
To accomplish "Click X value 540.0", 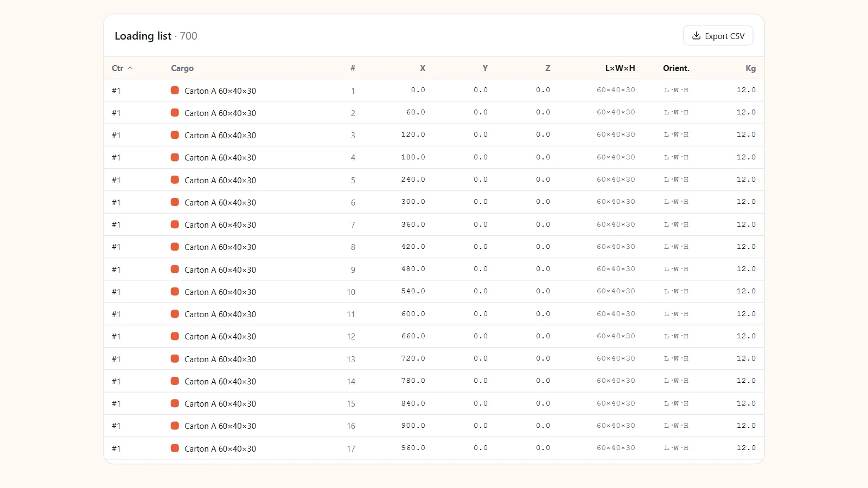I will [413, 291].
